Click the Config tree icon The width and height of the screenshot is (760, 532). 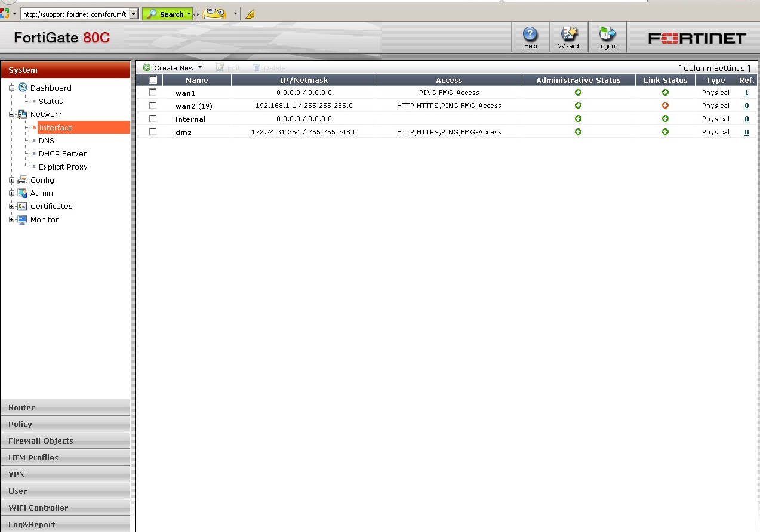23,180
